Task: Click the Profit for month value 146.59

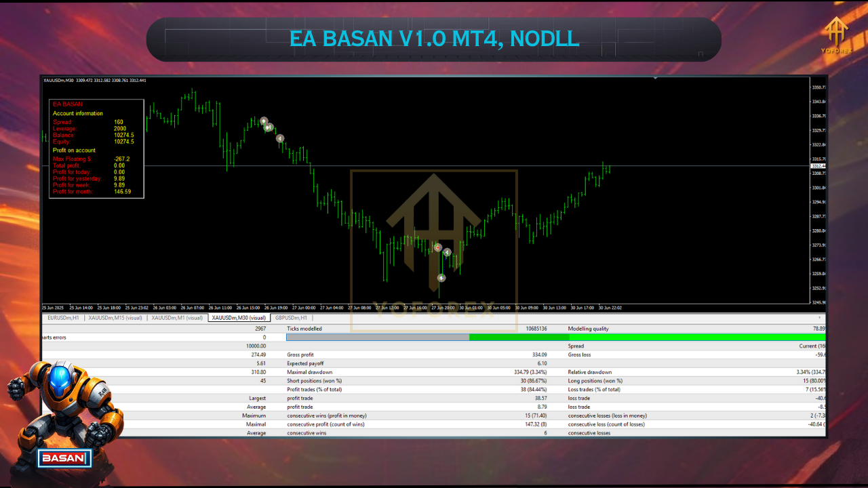Action: coord(123,192)
